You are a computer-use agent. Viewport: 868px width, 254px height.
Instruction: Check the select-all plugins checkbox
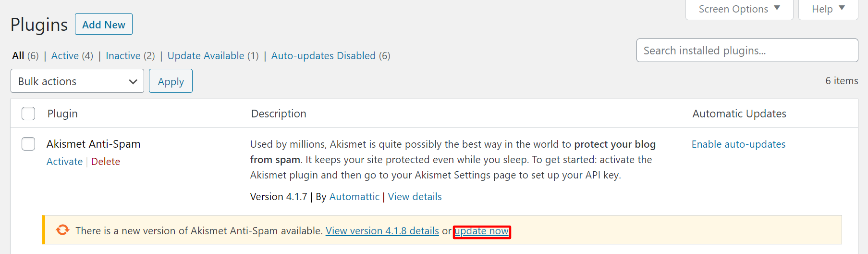tap(28, 114)
